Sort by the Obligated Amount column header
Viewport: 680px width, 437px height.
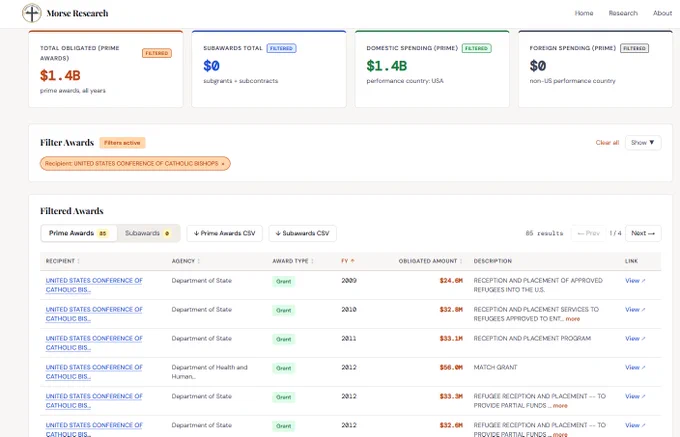click(430, 261)
